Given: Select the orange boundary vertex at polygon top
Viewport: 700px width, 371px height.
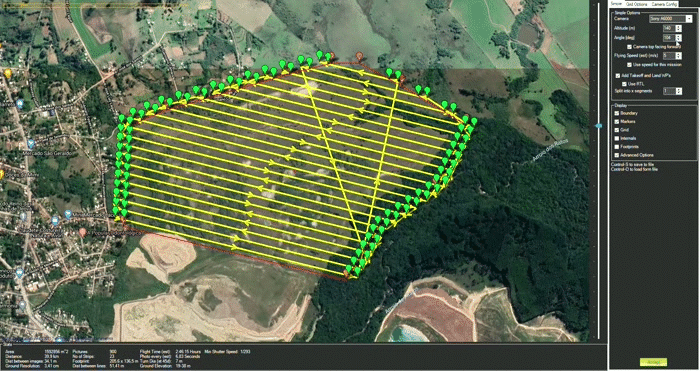Looking at the screenshot, I should [359, 56].
